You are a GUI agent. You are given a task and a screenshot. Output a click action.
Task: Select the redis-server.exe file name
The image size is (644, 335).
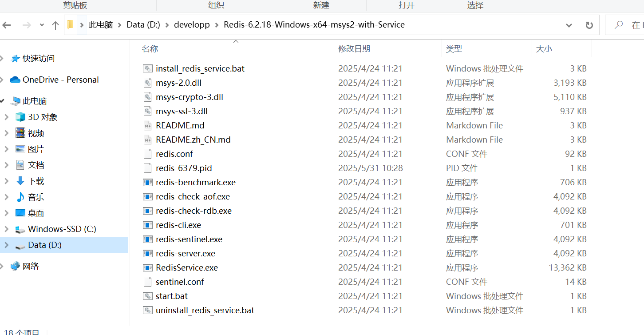[186, 253]
